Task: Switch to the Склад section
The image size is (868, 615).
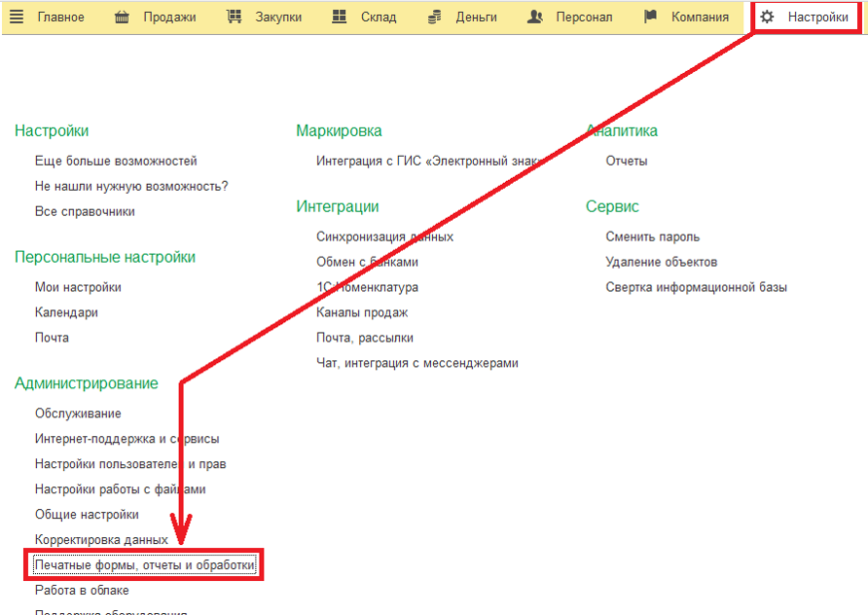Action: [378, 18]
